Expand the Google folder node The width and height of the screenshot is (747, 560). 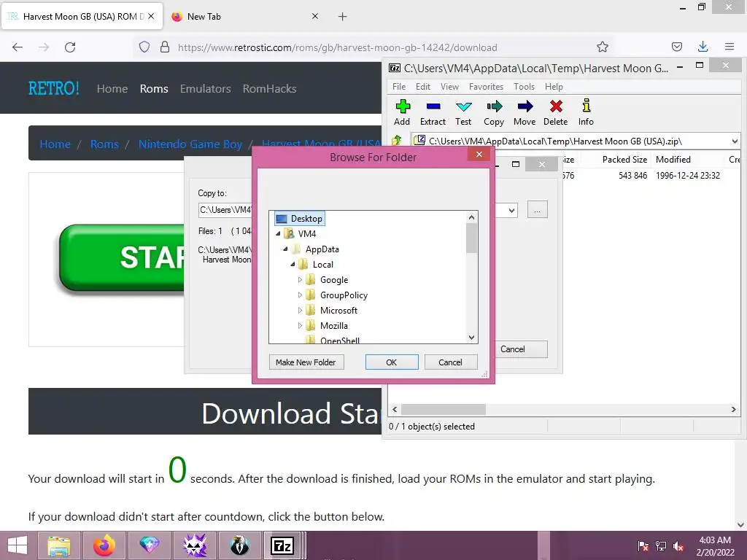300,279
